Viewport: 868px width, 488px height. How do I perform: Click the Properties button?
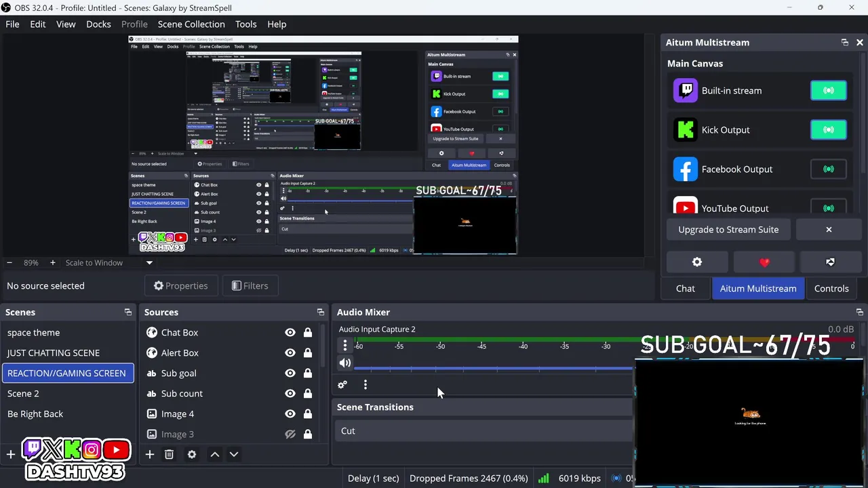[x=180, y=285]
